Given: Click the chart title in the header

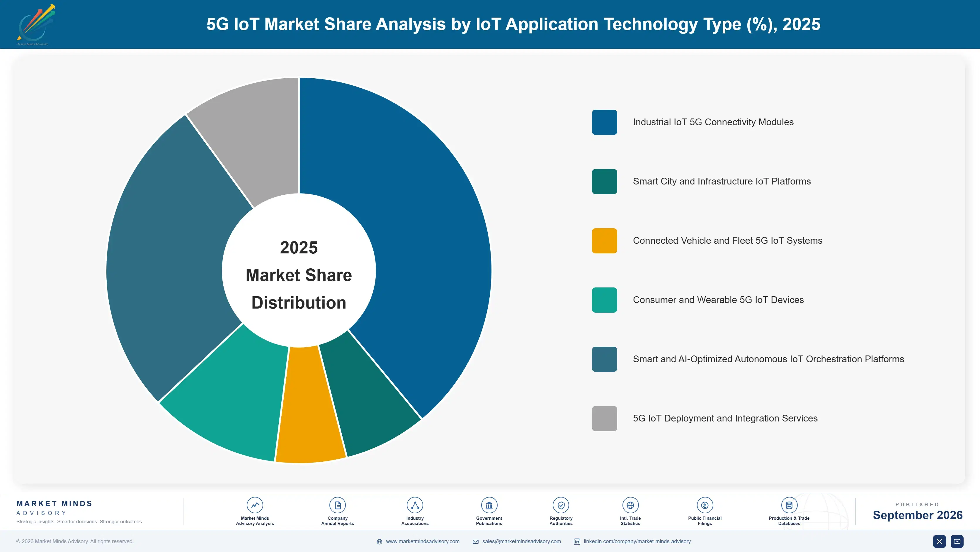Looking at the screenshot, I should [513, 24].
